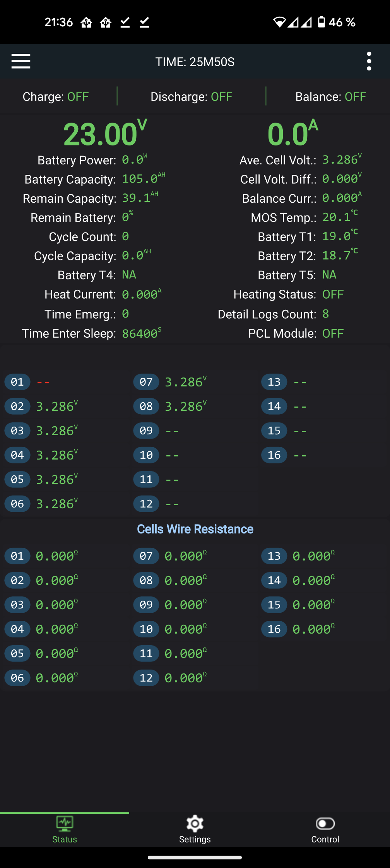The width and height of the screenshot is (390, 868).
Task: Select cell 01 voltage badge
Action: coord(17,382)
